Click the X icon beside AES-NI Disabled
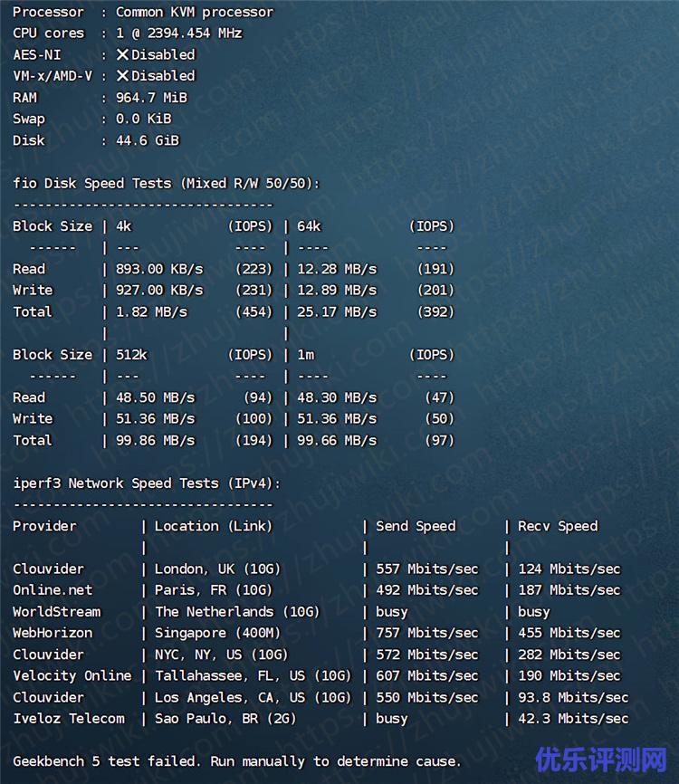Screen dimensions: 679x784 coord(122,54)
